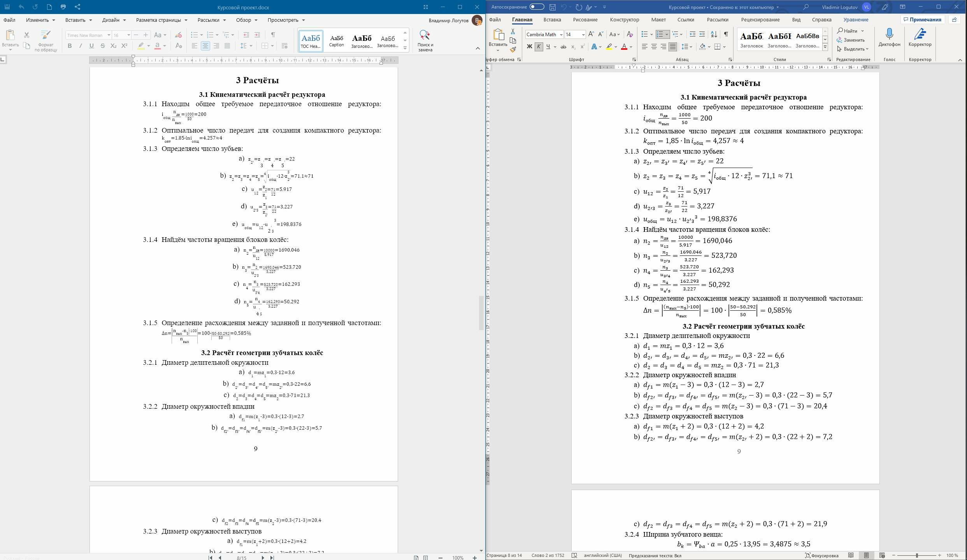Click center alignment icon in left editor
The image size is (967, 560).
point(205,46)
